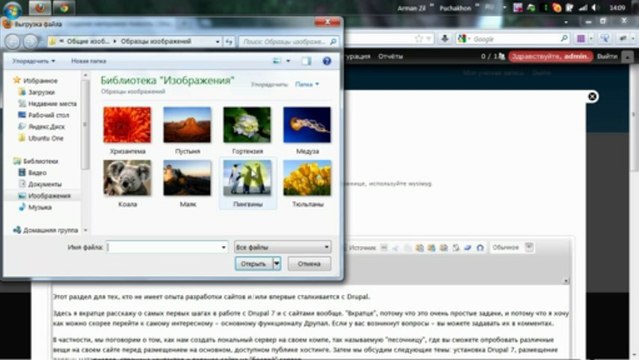Click Выйти logout link
The image size is (639, 360).
click(x=607, y=56)
